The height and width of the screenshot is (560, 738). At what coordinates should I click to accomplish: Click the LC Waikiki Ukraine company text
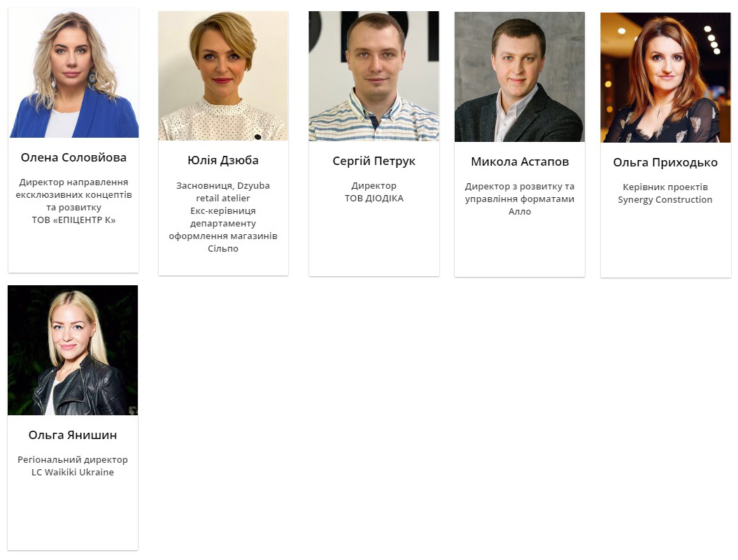point(73,472)
